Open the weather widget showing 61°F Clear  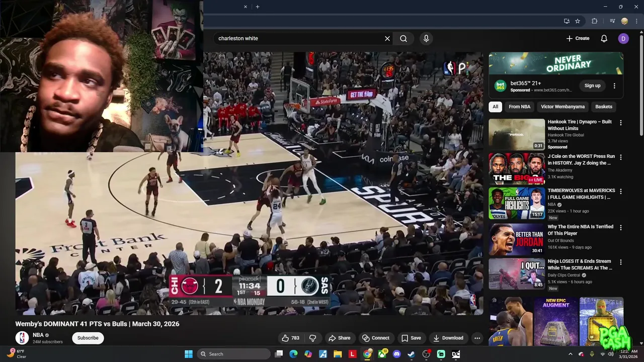point(16,354)
